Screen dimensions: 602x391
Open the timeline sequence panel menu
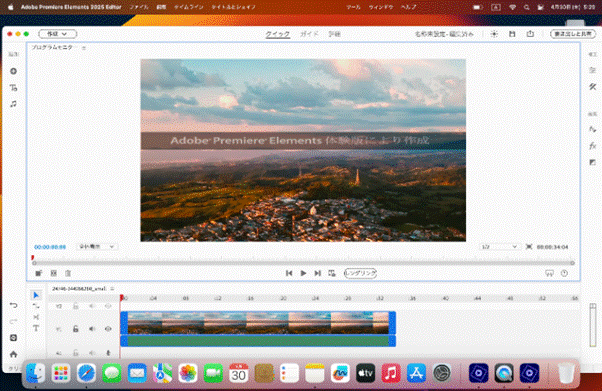coord(112,288)
